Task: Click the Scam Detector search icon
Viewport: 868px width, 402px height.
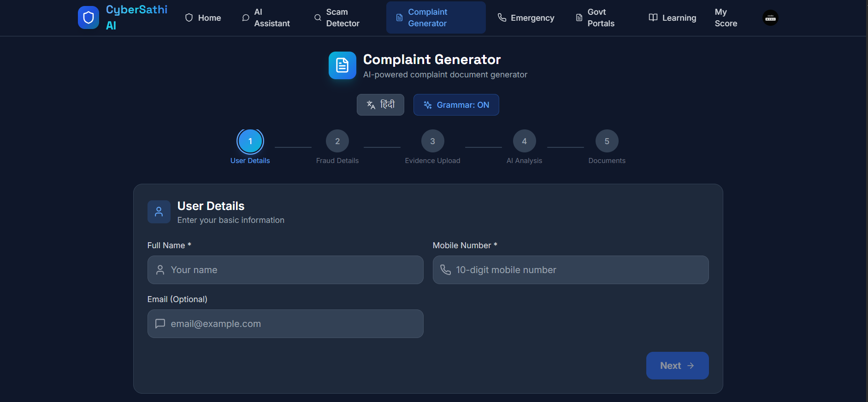Action: pos(318,17)
